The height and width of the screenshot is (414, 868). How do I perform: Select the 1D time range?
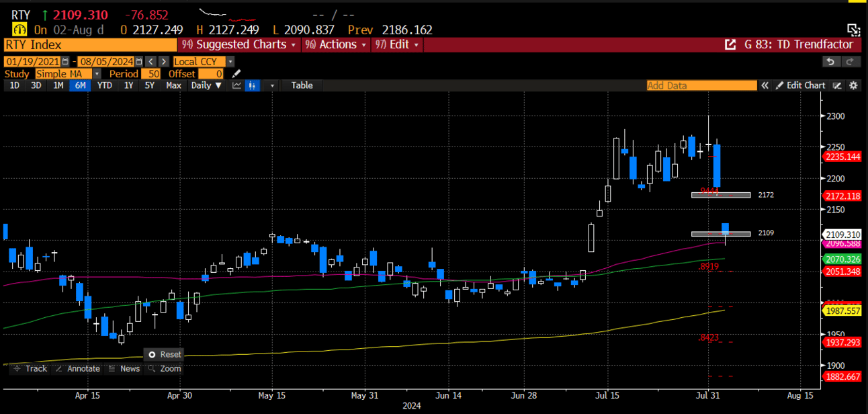pyautogui.click(x=14, y=85)
